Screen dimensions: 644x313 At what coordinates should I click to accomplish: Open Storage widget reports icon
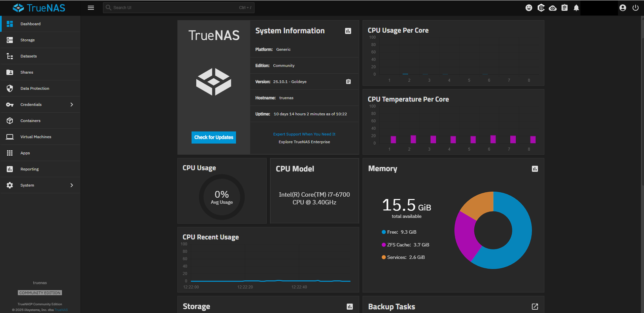click(350, 307)
